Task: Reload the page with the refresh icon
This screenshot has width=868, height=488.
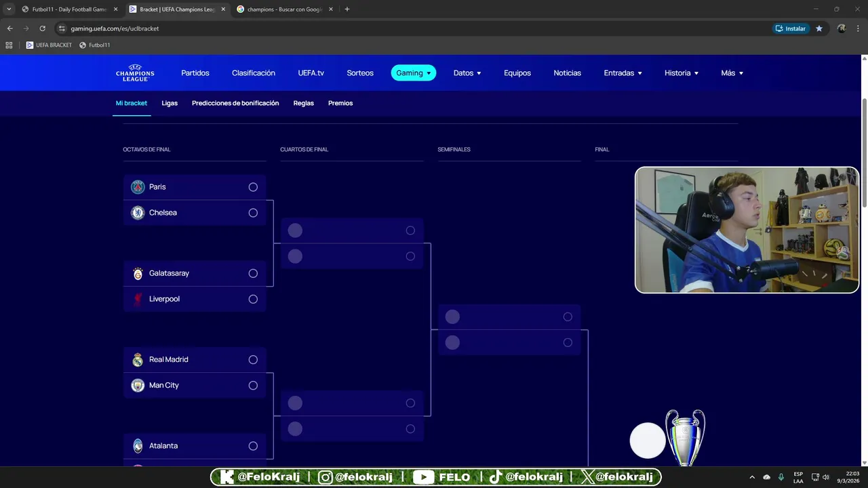Action: pos(42,28)
